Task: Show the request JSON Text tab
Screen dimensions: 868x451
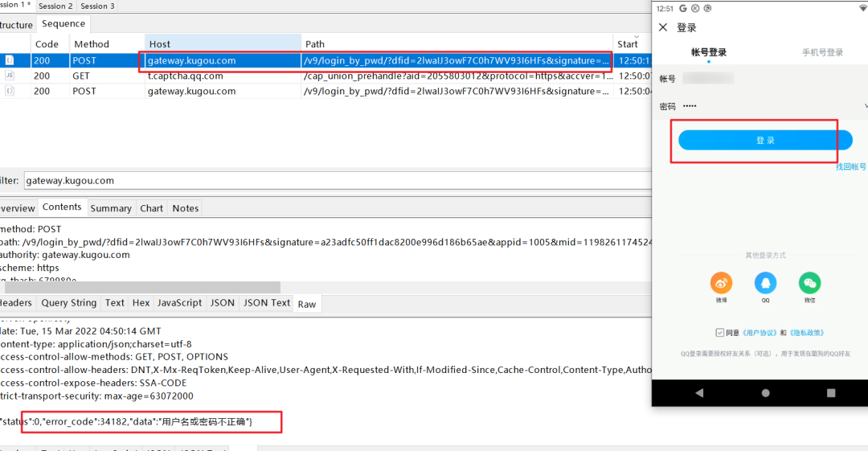Action: click(x=267, y=303)
